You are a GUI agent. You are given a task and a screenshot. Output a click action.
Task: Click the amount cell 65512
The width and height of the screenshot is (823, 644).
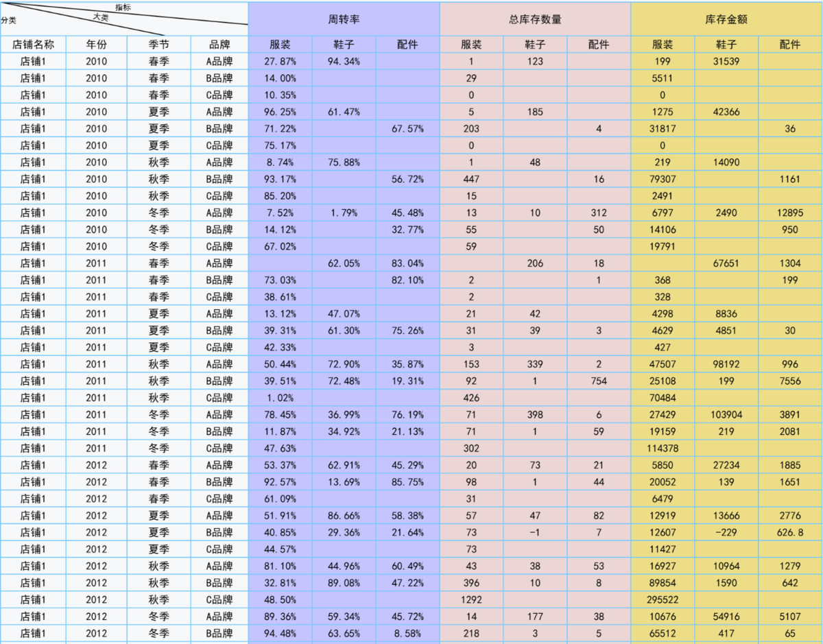click(663, 633)
